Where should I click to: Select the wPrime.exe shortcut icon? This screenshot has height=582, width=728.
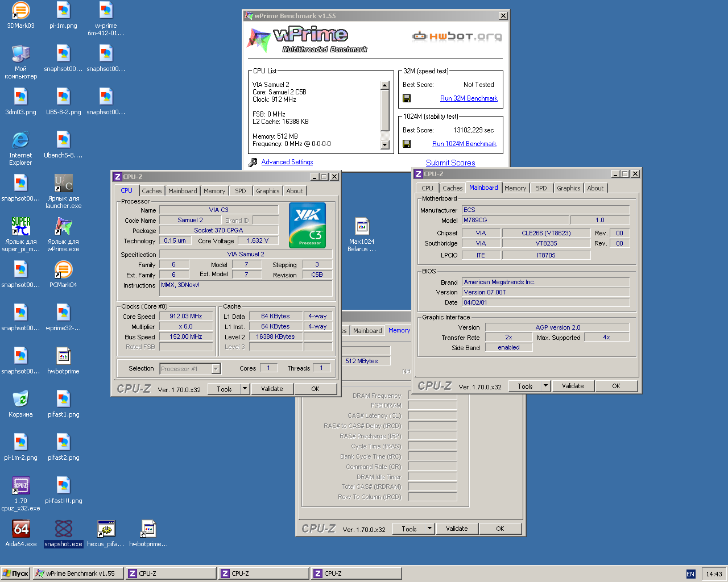[x=63, y=235]
